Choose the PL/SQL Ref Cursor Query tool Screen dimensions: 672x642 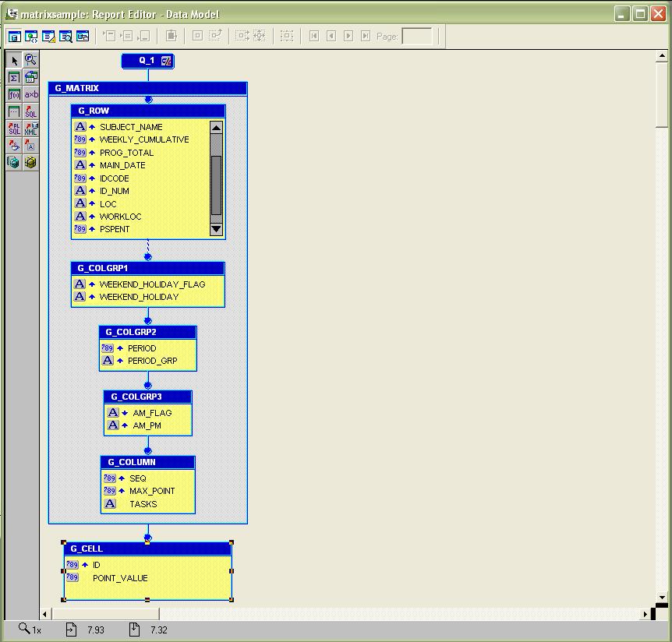tap(14, 129)
